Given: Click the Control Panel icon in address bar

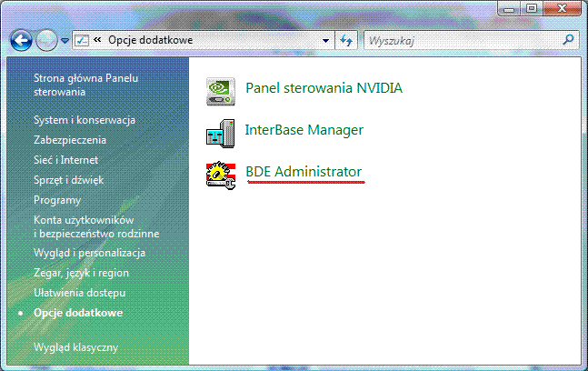Looking at the screenshot, I should pos(82,40).
